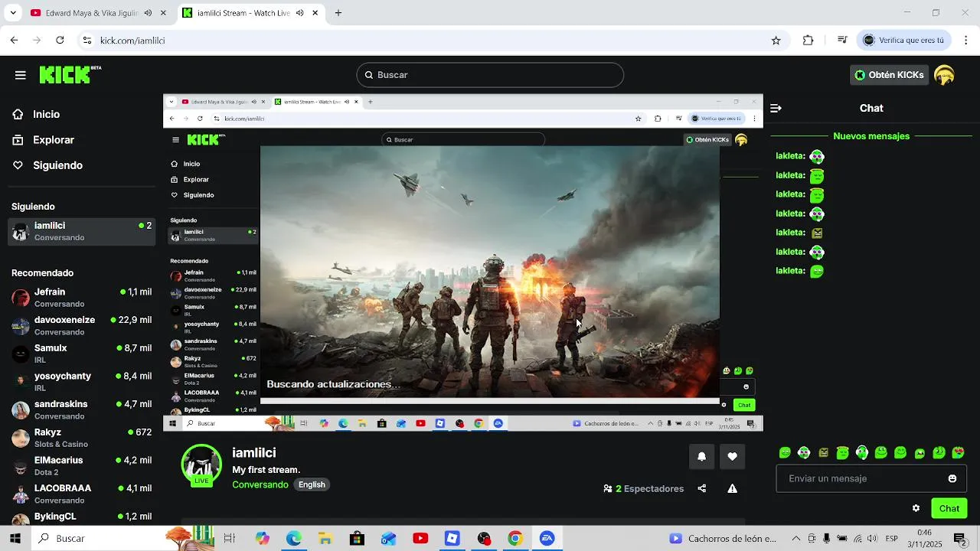Focus the Enviar un mensaje chat input

click(x=871, y=478)
